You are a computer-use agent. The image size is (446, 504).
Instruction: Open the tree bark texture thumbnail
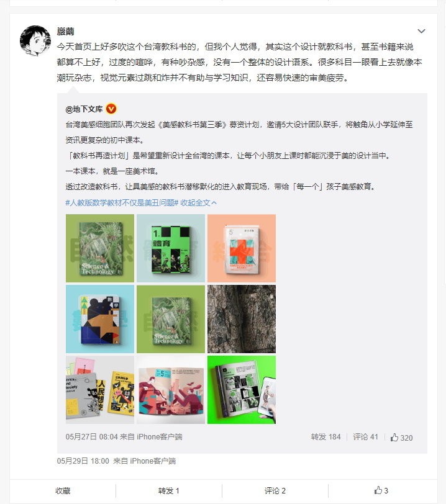point(242,319)
